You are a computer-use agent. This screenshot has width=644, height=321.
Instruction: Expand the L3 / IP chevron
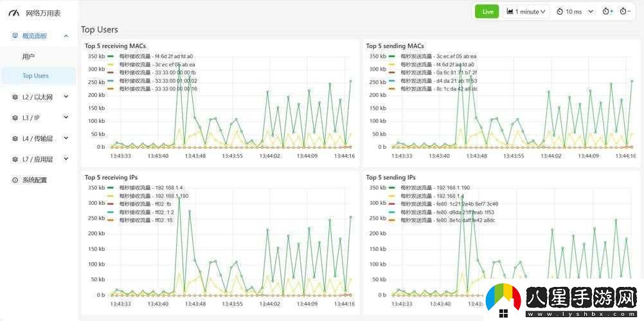(66, 117)
